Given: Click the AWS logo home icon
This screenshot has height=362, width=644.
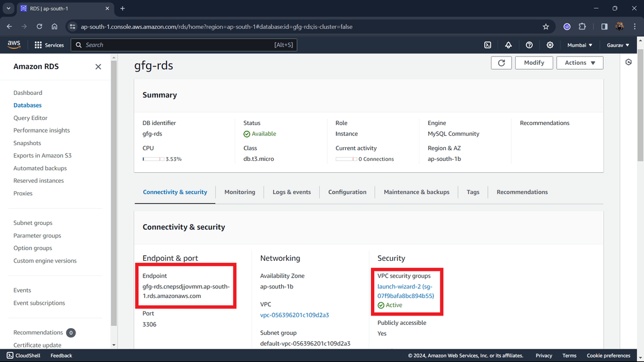Looking at the screenshot, I should click(x=14, y=45).
